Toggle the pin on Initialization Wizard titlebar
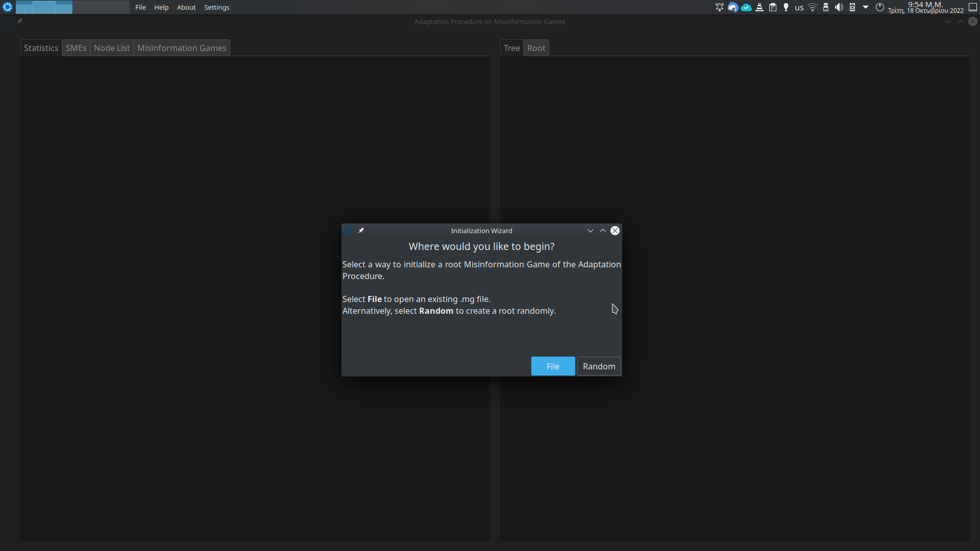 [361, 231]
